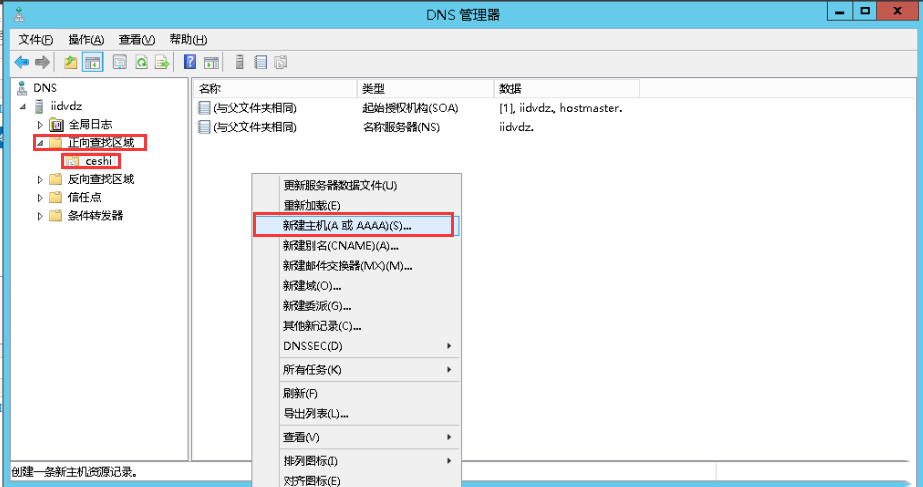Select the 正向查找区域 tree label
923x487 pixels.
101,143
